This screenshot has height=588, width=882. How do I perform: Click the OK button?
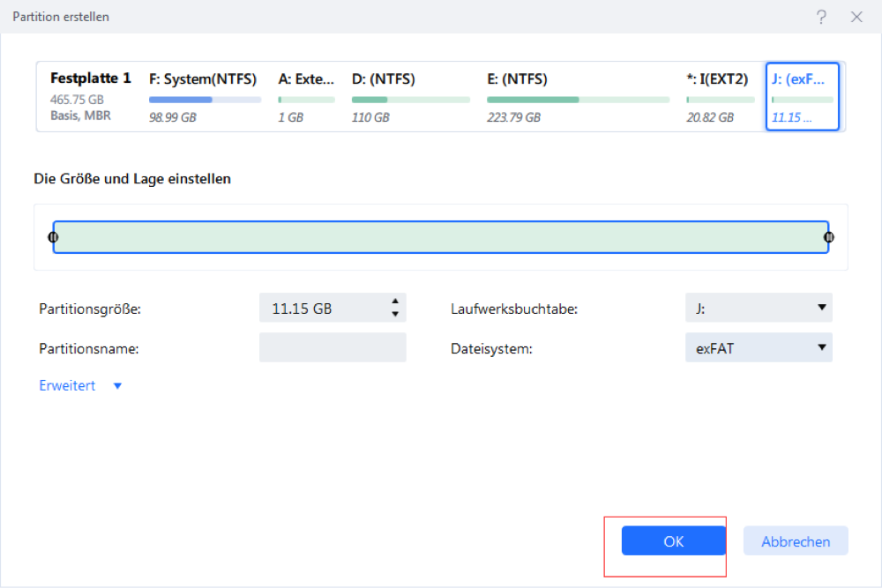click(673, 540)
